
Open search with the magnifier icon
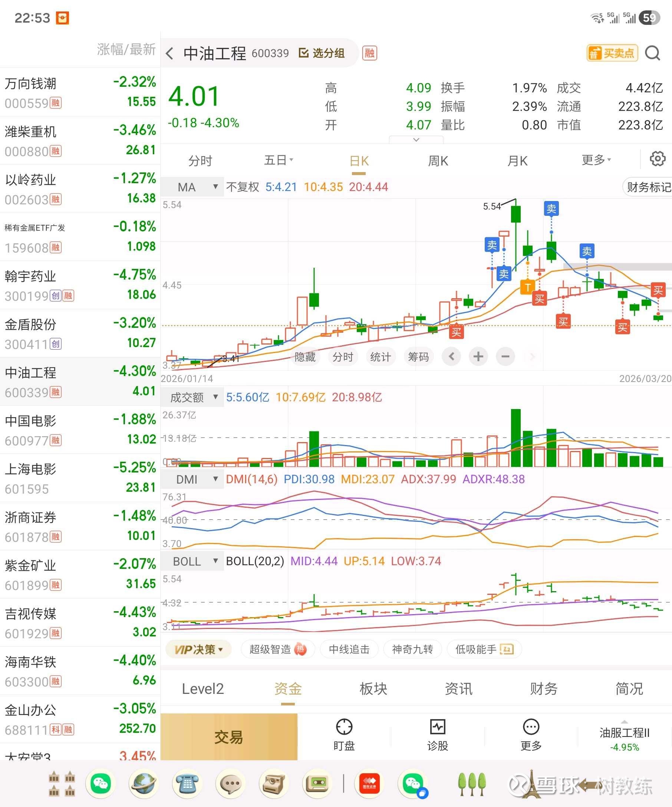[x=652, y=53]
